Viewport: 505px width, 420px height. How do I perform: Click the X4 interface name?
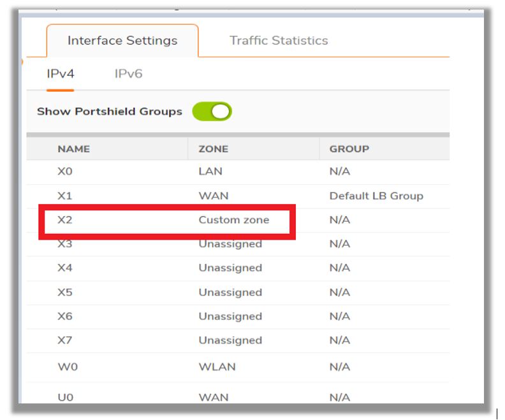tap(65, 268)
